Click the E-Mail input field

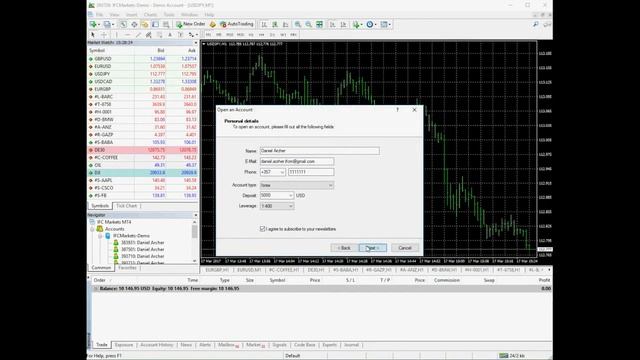(x=297, y=162)
